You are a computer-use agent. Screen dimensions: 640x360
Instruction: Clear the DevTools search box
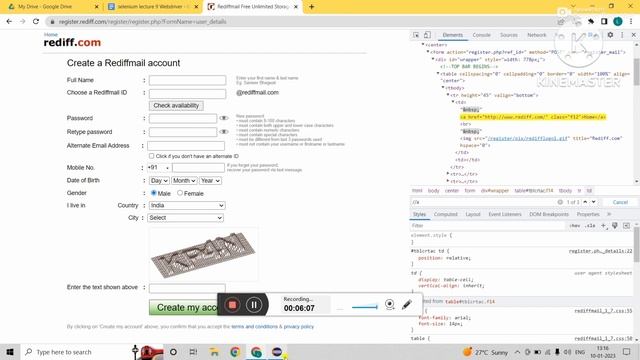point(560,202)
